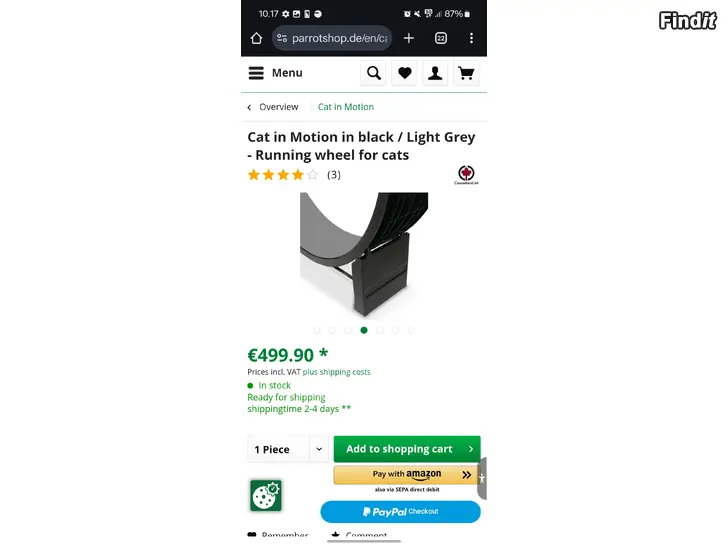This screenshot has width=728, height=546.
Task: Pay with Amazon button
Action: [407, 474]
